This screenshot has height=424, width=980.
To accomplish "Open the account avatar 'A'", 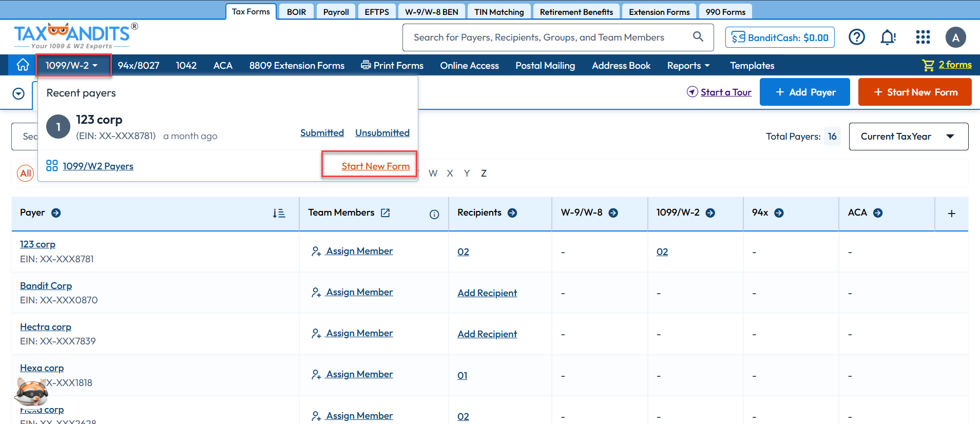I will click(956, 37).
